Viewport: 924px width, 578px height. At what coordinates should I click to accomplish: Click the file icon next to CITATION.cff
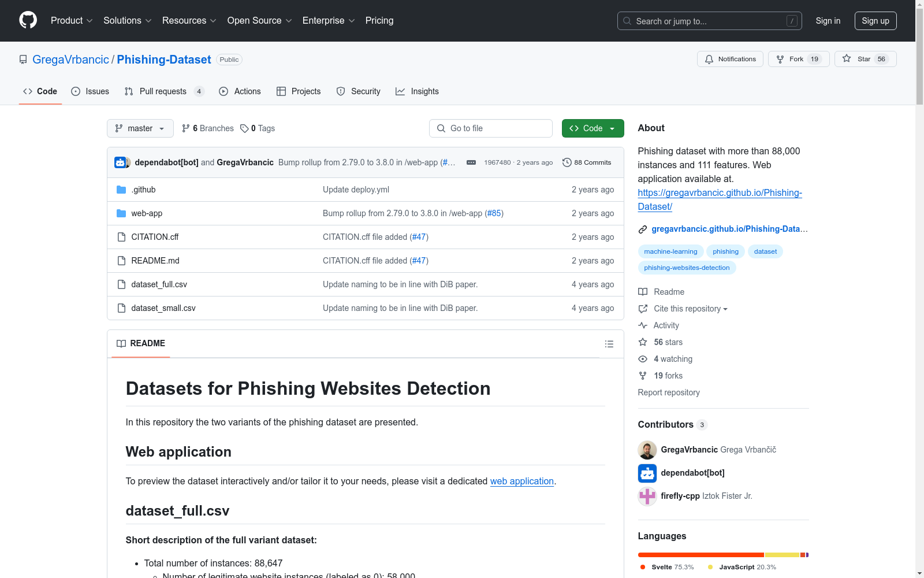[x=121, y=237]
